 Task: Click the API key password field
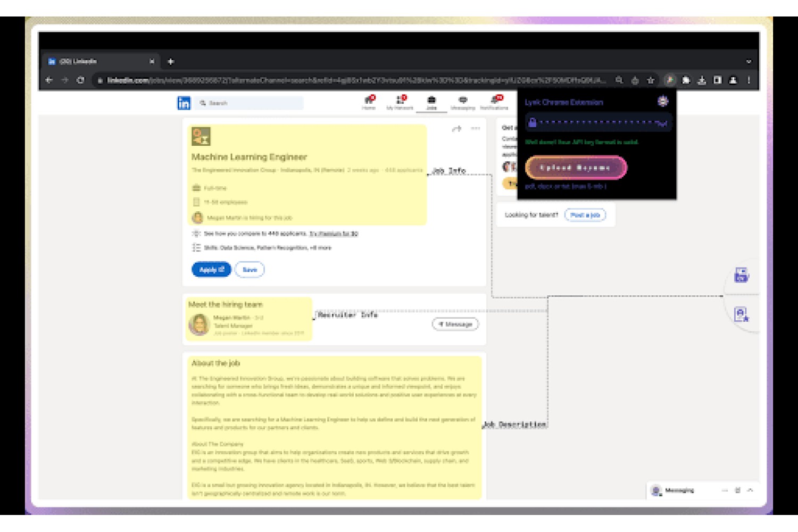click(x=598, y=122)
